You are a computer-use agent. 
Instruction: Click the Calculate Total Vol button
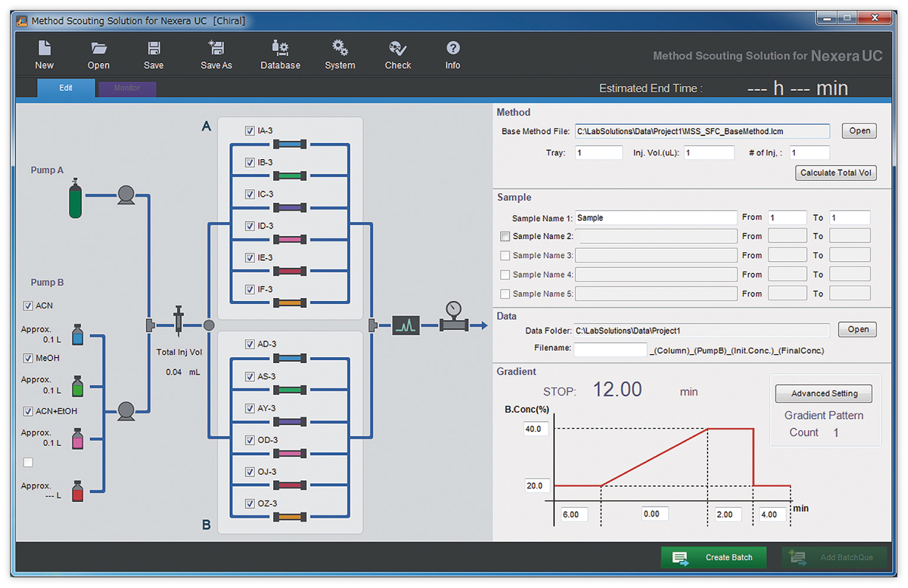pos(835,173)
